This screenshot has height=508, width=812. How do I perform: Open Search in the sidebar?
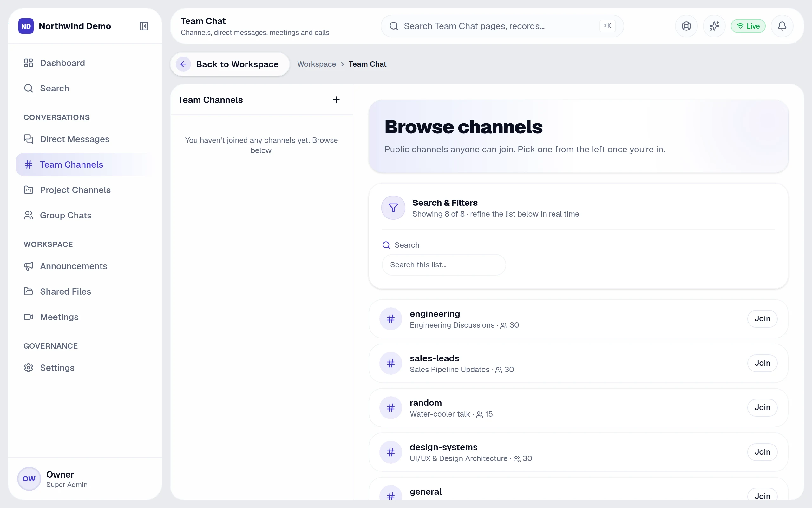85,88
